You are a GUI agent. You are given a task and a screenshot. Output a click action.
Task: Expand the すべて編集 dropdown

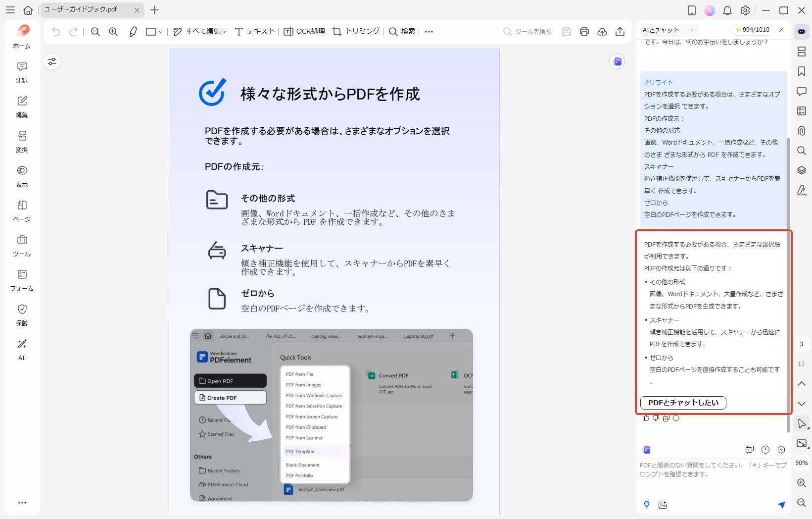224,31
